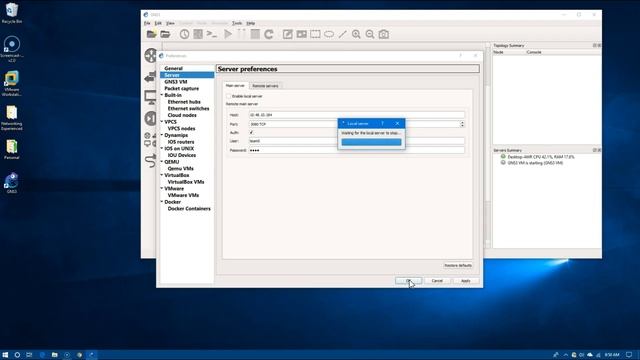Select the Personal folder on desktop
Screen dimensions: 640x360
click(12, 149)
